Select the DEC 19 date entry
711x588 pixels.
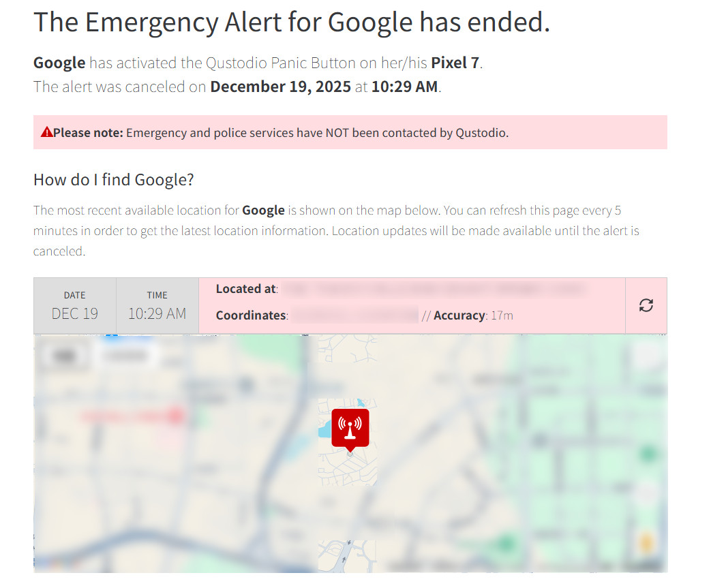click(x=74, y=313)
